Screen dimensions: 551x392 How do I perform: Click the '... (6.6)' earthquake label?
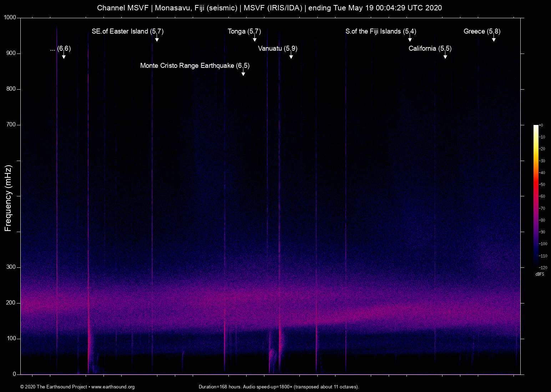pos(61,49)
